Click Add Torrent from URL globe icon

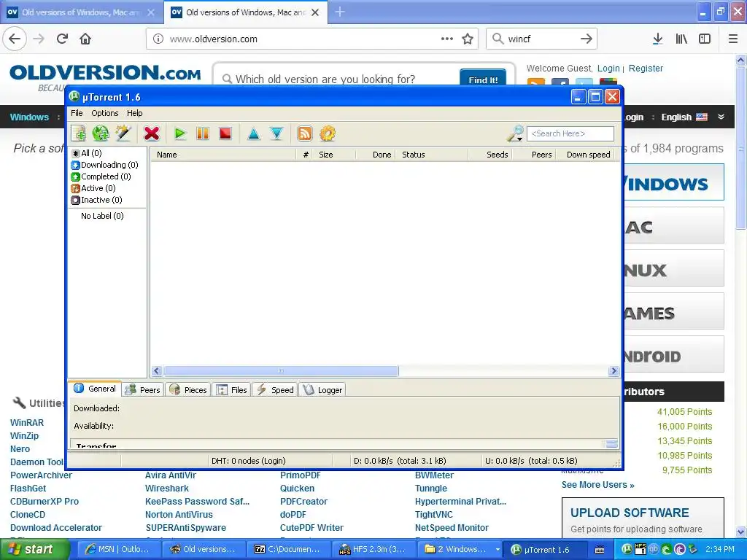point(101,134)
